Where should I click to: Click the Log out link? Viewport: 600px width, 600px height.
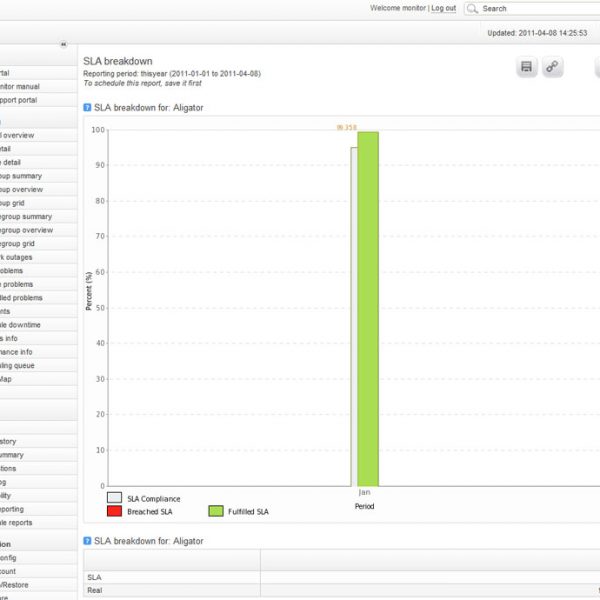tap(443, 8)
